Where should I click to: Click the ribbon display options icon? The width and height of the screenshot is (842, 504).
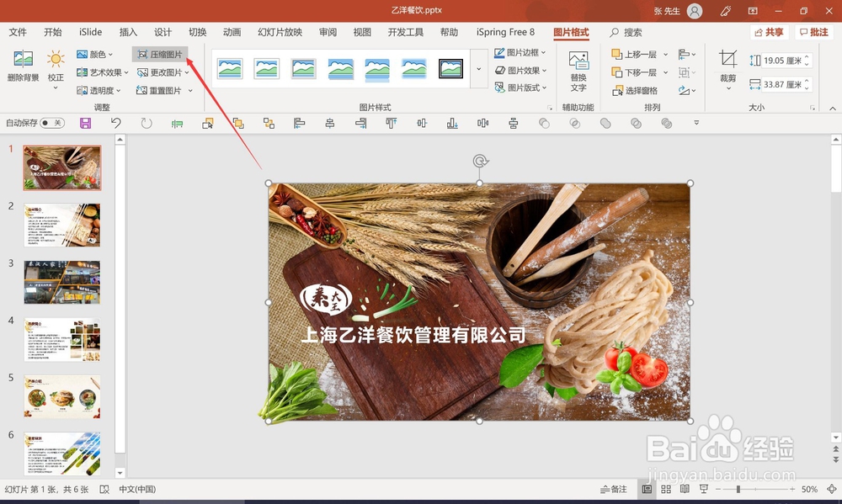click(753, 11)
